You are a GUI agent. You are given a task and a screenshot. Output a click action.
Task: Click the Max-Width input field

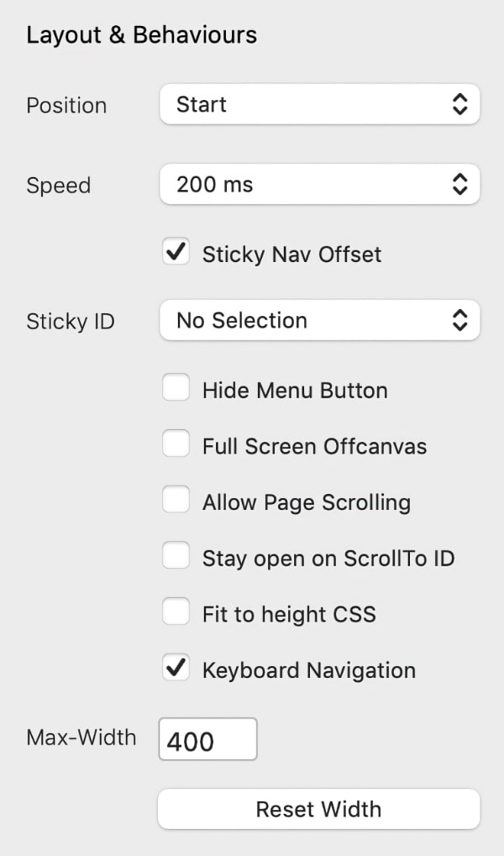(x=207, y=739)
